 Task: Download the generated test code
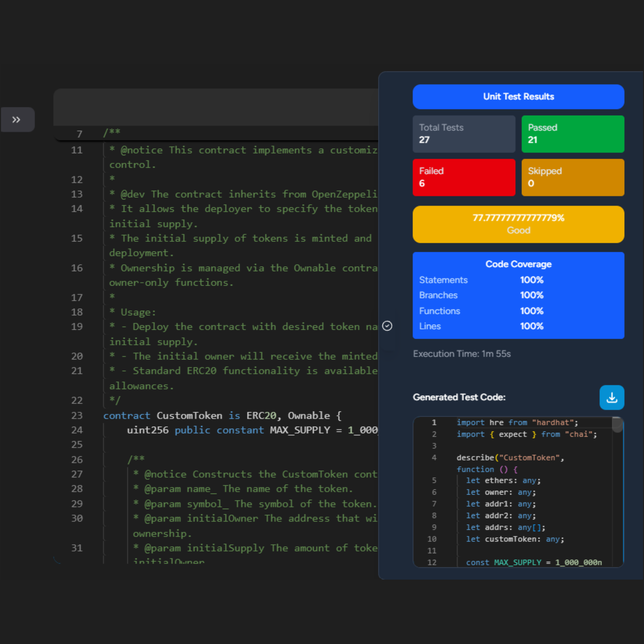[x=612, y=397]
